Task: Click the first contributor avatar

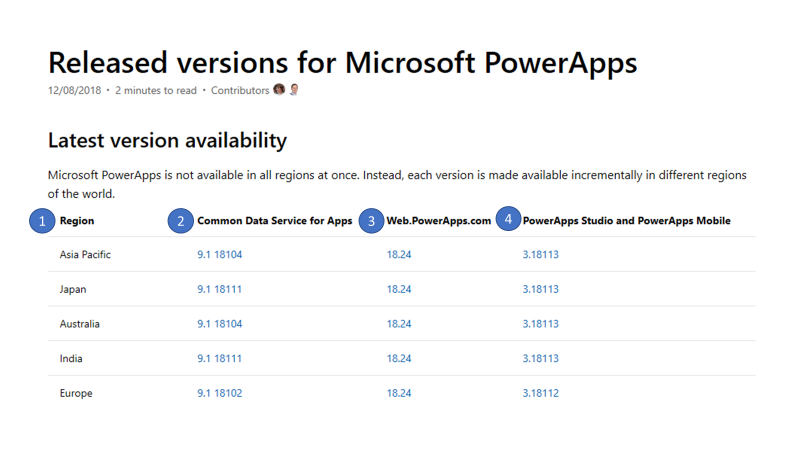Action: click(279, 90)
